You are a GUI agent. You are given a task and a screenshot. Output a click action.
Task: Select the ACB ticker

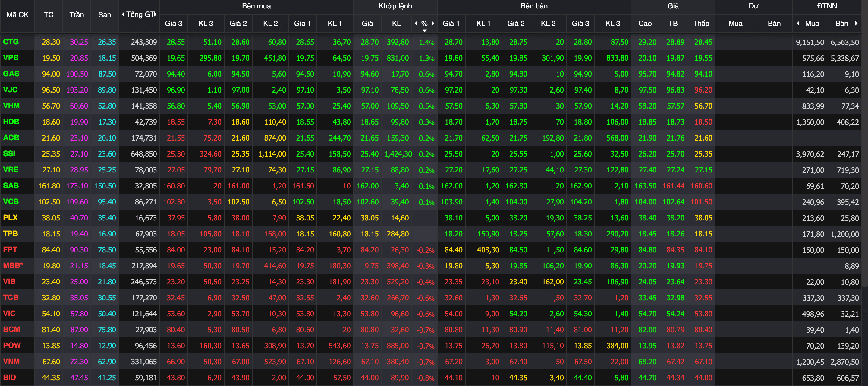pos(11,138)
